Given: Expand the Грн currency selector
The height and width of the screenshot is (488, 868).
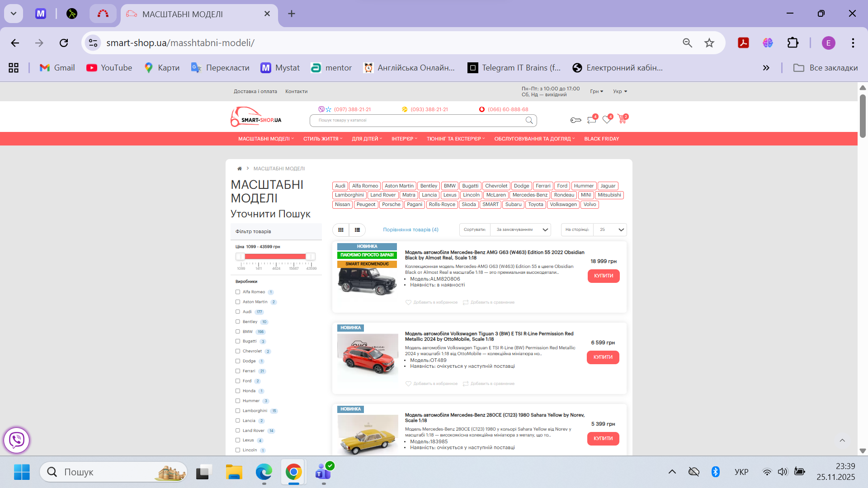Looking at the screenshot, I should 596,91.
